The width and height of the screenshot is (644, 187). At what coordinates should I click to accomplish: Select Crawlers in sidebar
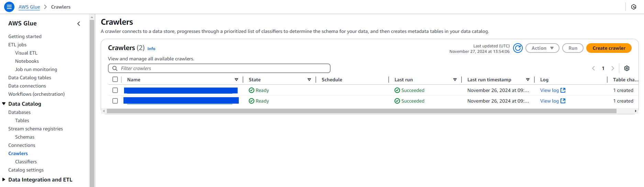point(18,153)
